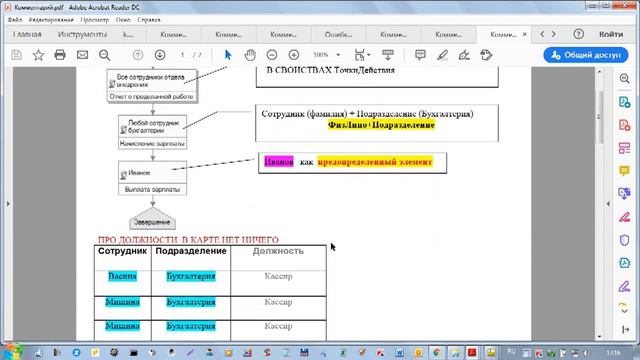Select the highlight text pen tool
640x360 pixels.
pyautogui.click(x=442, y=55)
